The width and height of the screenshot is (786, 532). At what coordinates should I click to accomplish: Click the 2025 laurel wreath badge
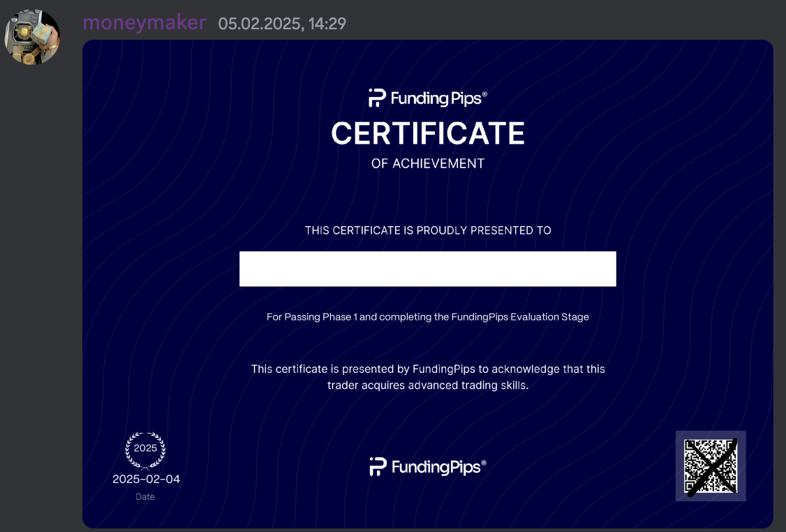pyautogui.click(x=145, y=448)
